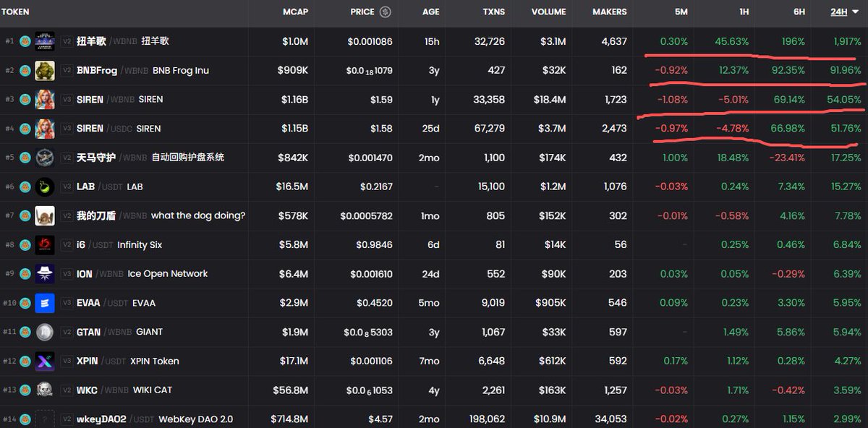Open the wkeyDAO2 WebKey DAO 2.0 pair
The height and width of the screenshot is (428, 868).
point(155,419)
